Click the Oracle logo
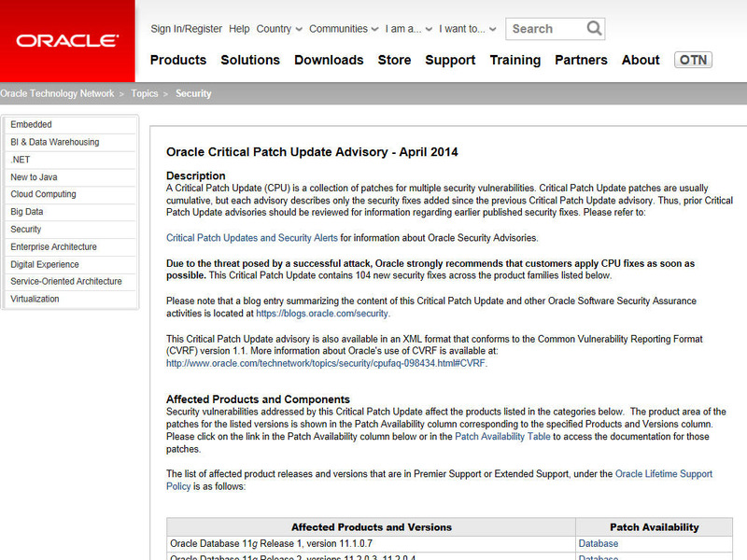The height and width of the screenshot is (560, 747). point(67,41)
